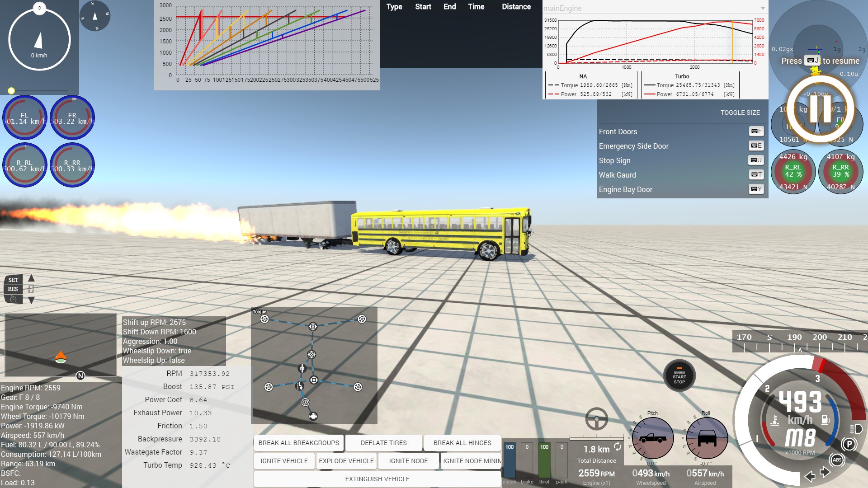868x488 pixels.
Task: Click the cruise control speedometer icon
Action: point(13,299)
